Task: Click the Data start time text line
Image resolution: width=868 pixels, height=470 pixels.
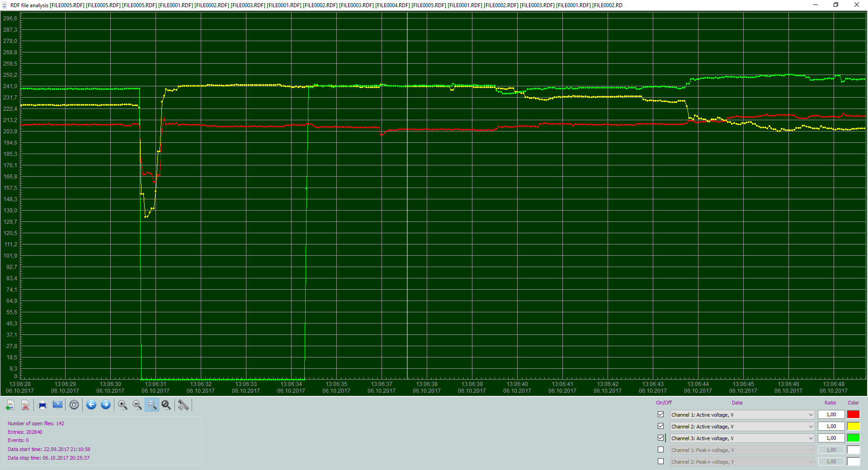Action: click(x=49, y=449)
